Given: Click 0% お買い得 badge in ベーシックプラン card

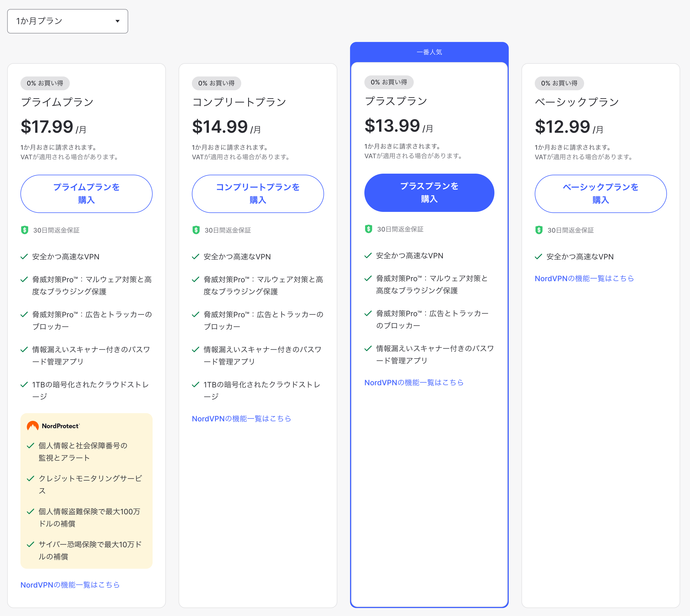Looking at the screenshot, I should [x=559, y=83].
